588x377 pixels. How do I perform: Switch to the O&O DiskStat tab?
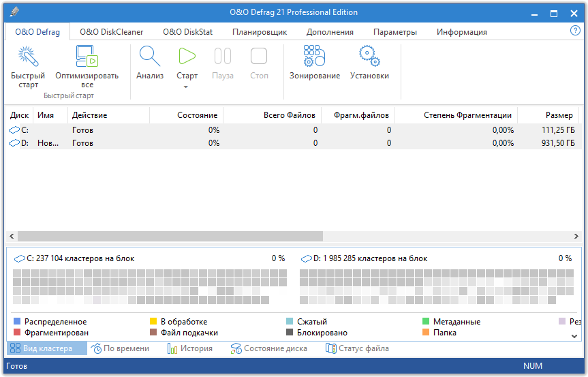click(187, 32)
